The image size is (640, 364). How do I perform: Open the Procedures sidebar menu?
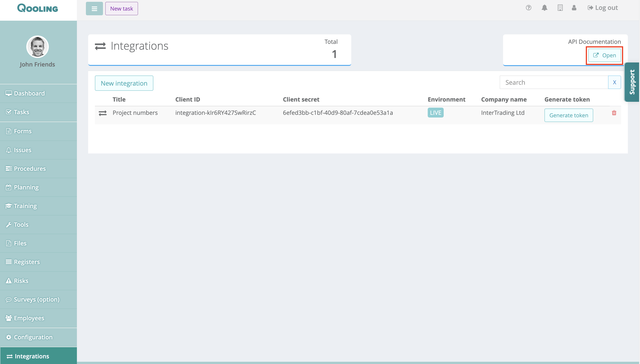(29, 169)
